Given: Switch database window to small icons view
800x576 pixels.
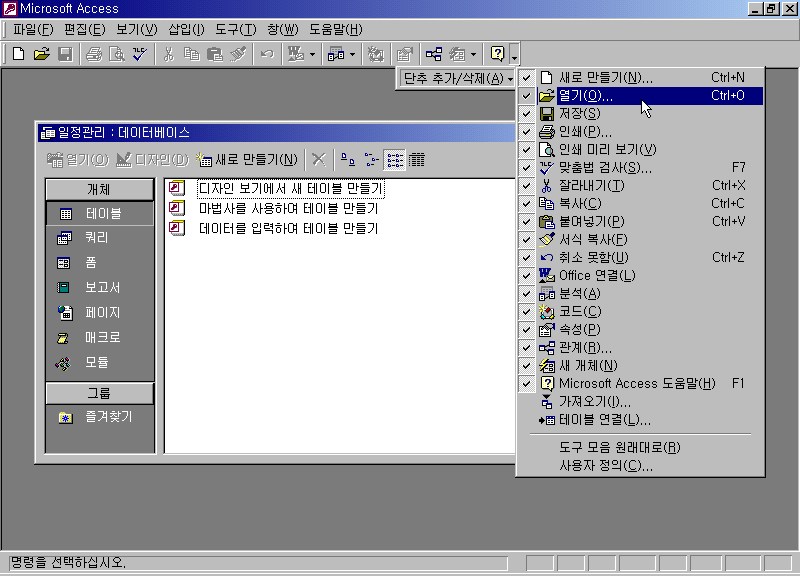Looking at the screenshot, I should 371,160.
